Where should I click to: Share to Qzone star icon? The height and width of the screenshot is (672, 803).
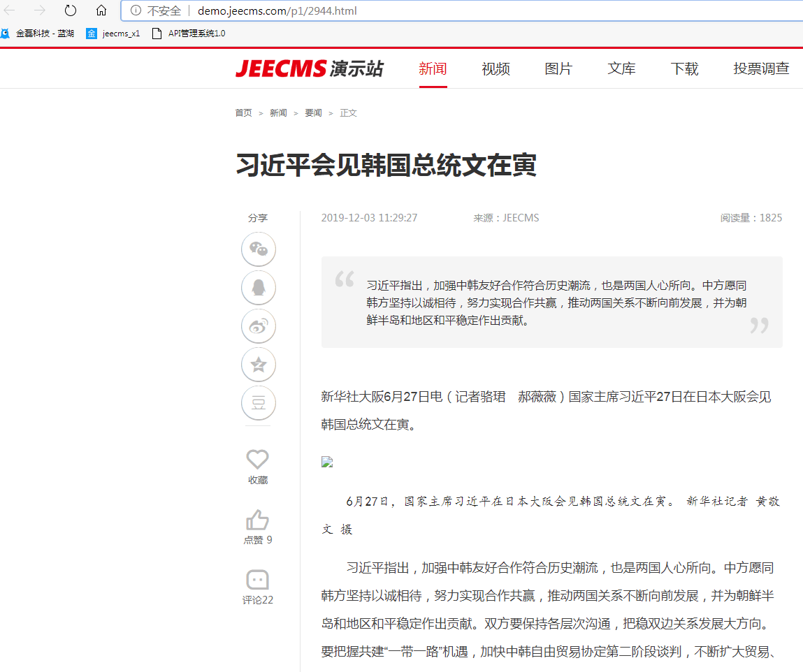click(258, 365)
